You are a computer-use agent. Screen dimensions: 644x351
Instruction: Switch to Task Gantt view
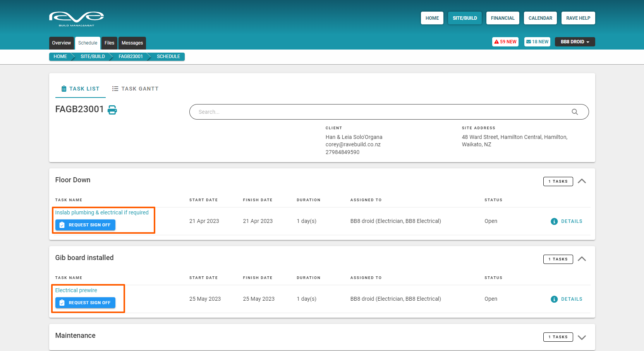135,89
